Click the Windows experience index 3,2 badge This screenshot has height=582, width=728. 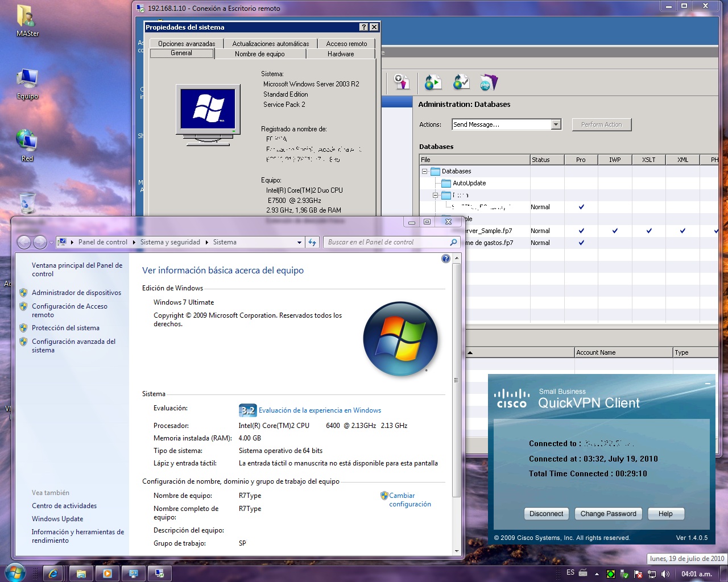(x=247, y=410)
